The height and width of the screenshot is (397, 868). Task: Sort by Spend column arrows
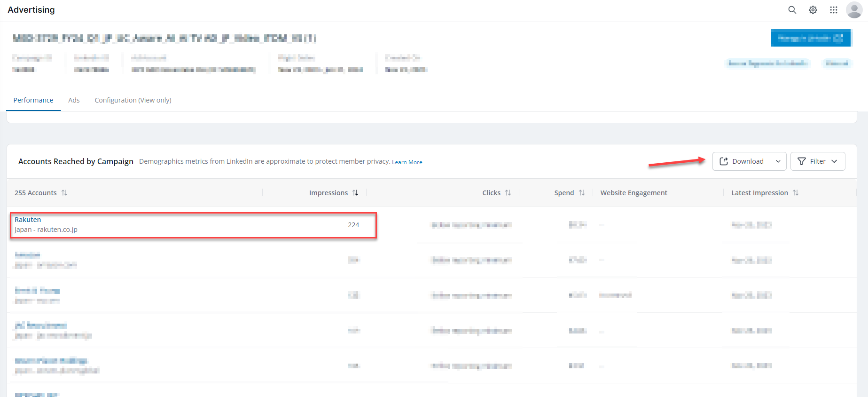tap(582, 193)
